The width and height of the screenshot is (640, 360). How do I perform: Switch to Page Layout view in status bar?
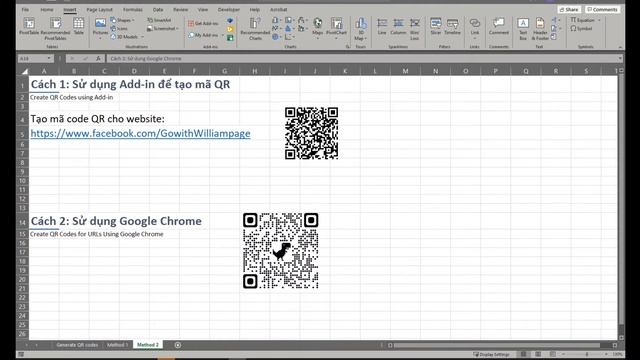click(x=538, y=354)
